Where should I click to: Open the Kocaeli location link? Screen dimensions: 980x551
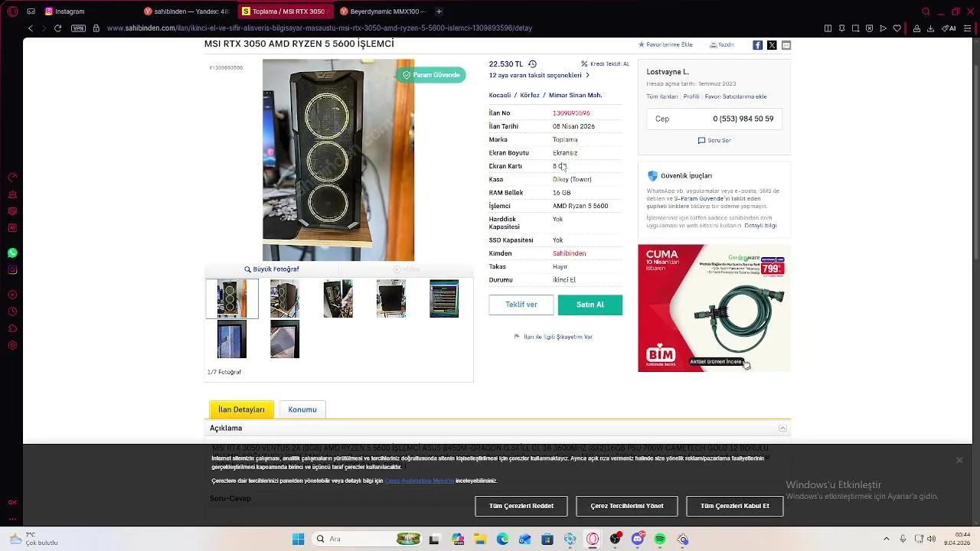(x=500, y=96)
